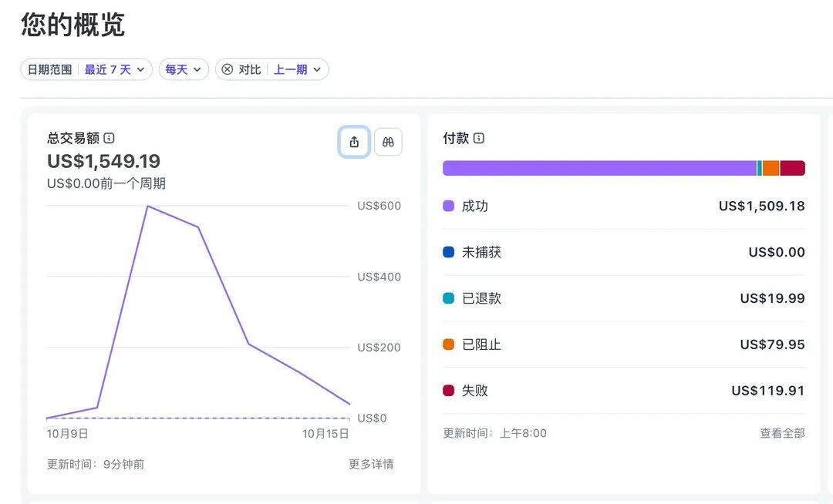Click the US$200 axis label
The width and height of the screenshot is (833, 504).
pyautogui.click(x=379, y=348)
